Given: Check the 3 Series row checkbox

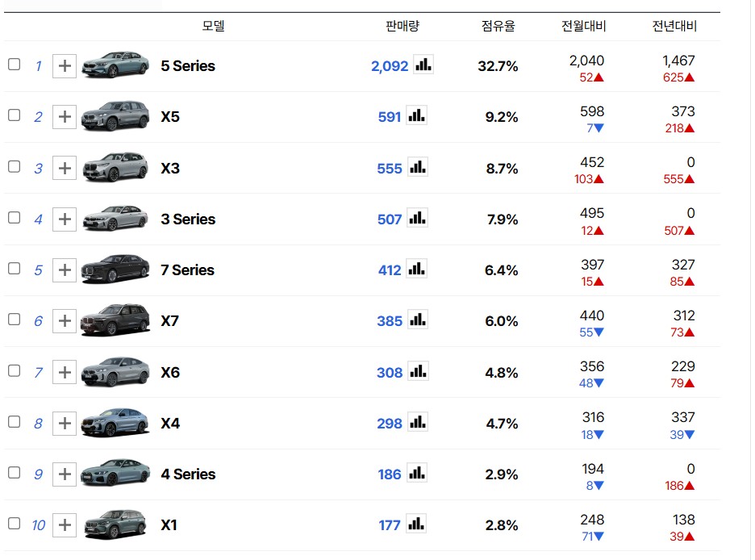Looking at the screenshot, I should tap(14, 218).
